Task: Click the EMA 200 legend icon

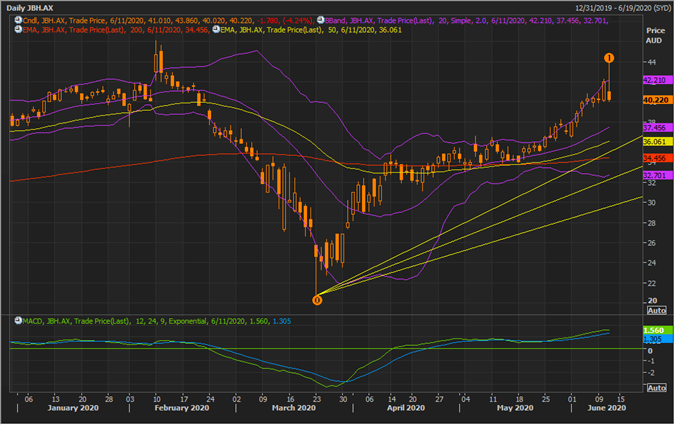Action: (x=18, y=30)
